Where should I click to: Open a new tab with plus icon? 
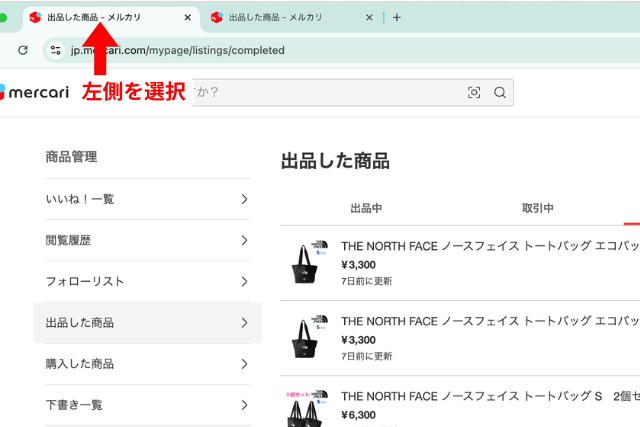pyautogui.click(x=397, y=18)
